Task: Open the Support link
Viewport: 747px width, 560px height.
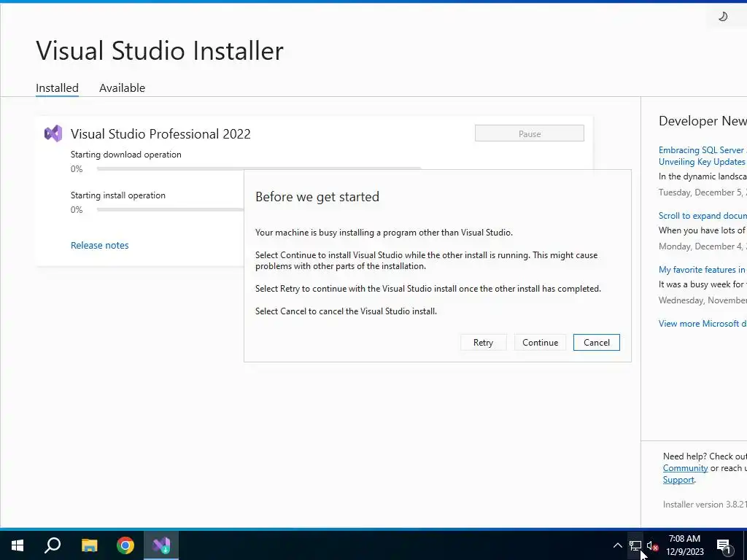Action: click(x=678, y=480)
